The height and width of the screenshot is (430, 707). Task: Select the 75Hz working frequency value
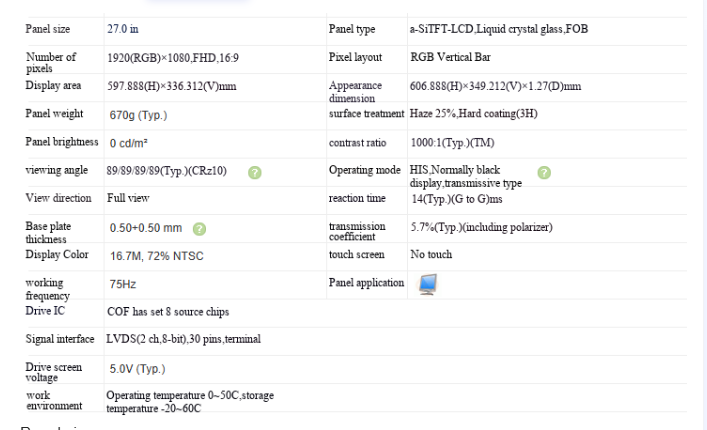tap(123, 284)
